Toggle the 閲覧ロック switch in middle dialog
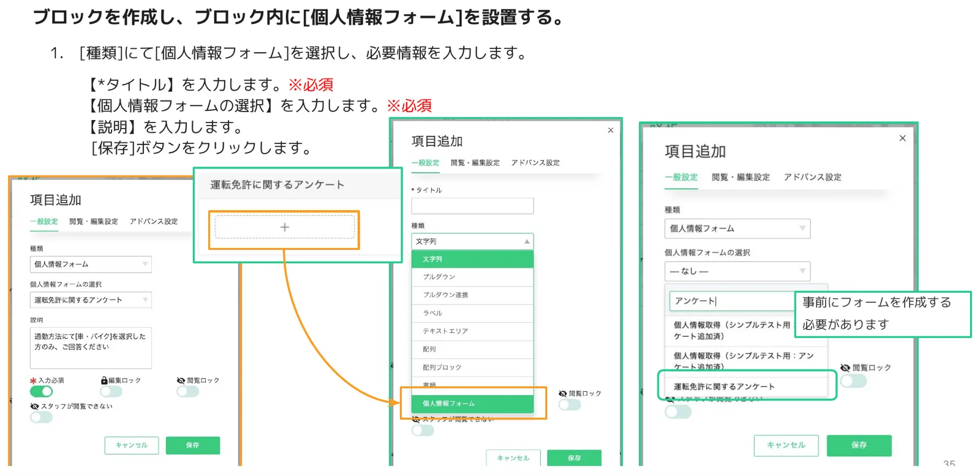 (570, 404)
